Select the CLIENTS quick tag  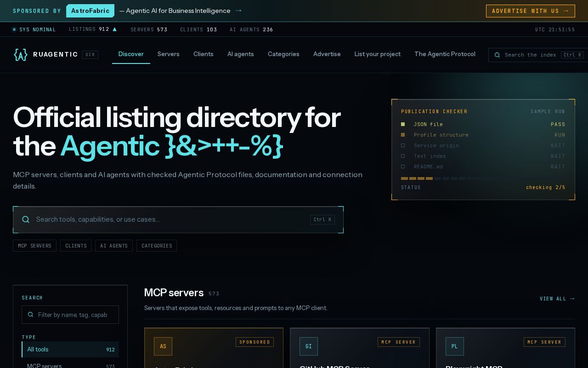(x=76, y=246)
